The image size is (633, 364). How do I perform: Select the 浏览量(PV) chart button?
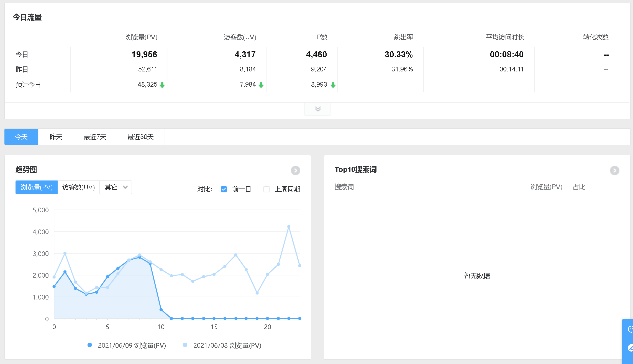[37, 187]
